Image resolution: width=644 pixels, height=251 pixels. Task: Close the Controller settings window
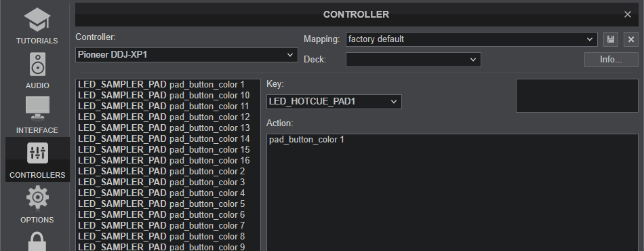pyautogui.click(x=628, y=14)
